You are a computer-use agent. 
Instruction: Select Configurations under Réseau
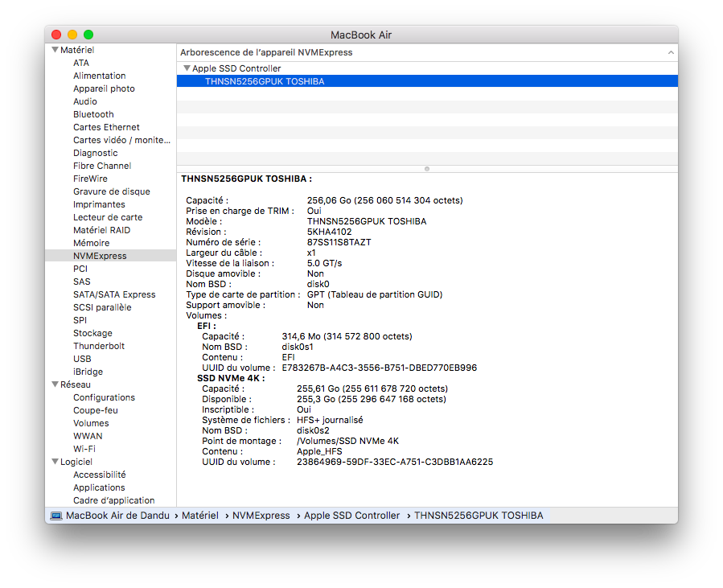pyautogui.click(x=104, y=398)
